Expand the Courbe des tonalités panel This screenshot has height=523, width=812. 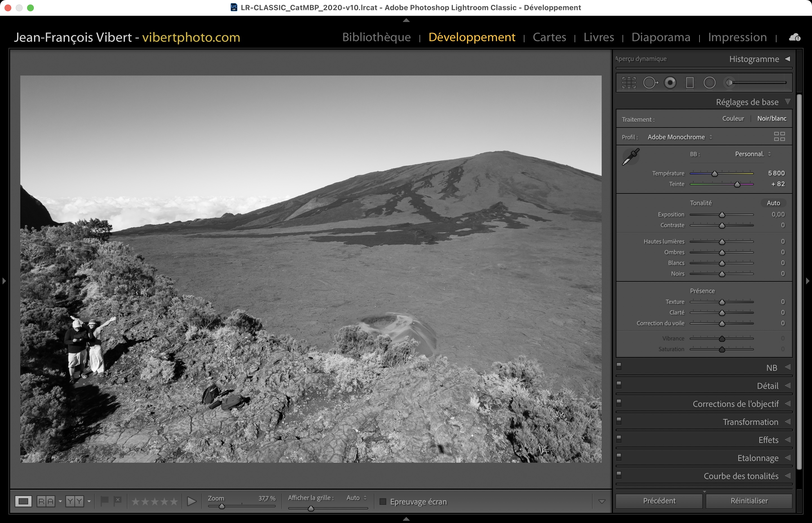[x=741, y=476]
